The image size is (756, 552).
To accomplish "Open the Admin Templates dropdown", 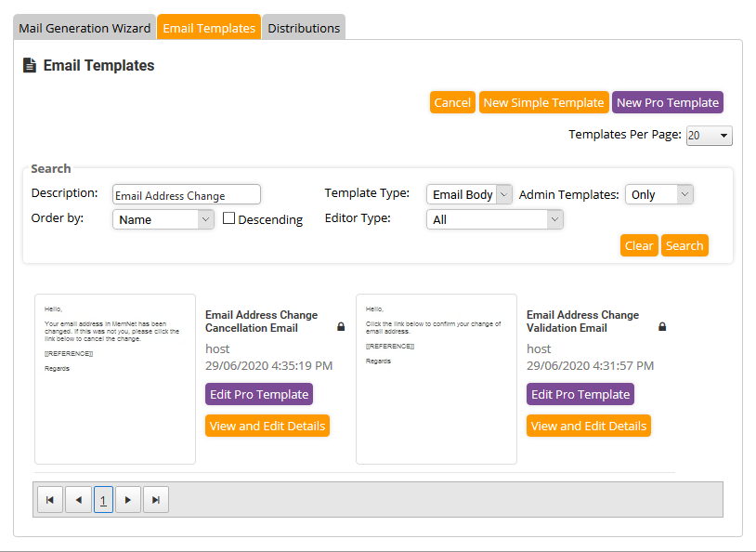I will coord(658,194).
